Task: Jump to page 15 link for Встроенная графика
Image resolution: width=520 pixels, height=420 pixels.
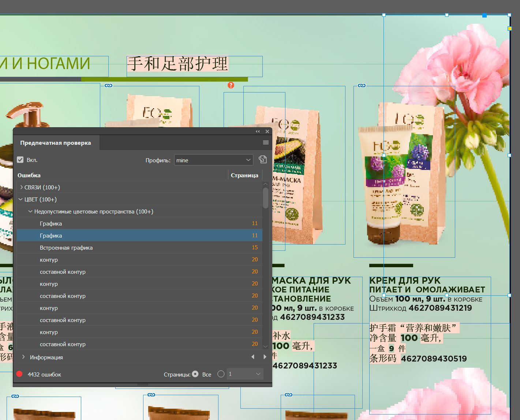Action: click(255, 247)
